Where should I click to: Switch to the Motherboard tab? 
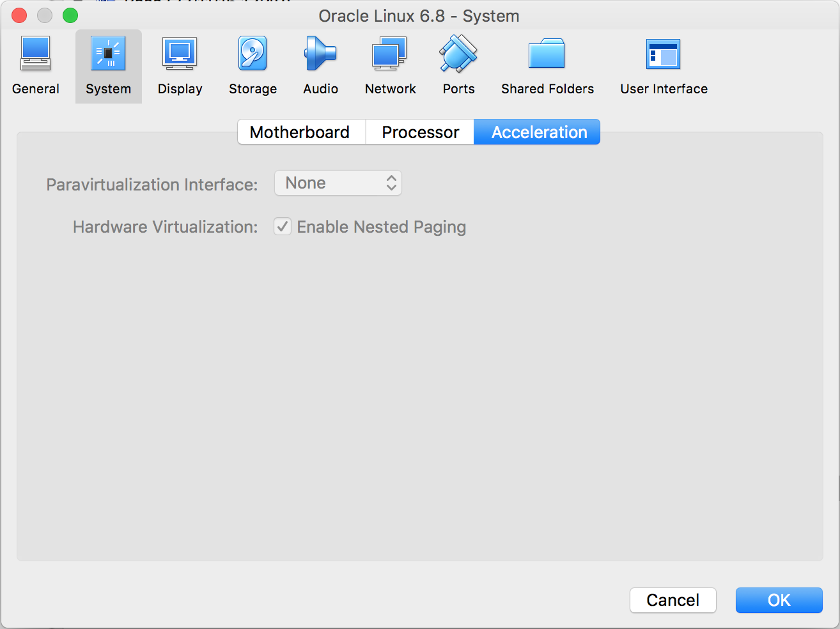pos(300,132)
